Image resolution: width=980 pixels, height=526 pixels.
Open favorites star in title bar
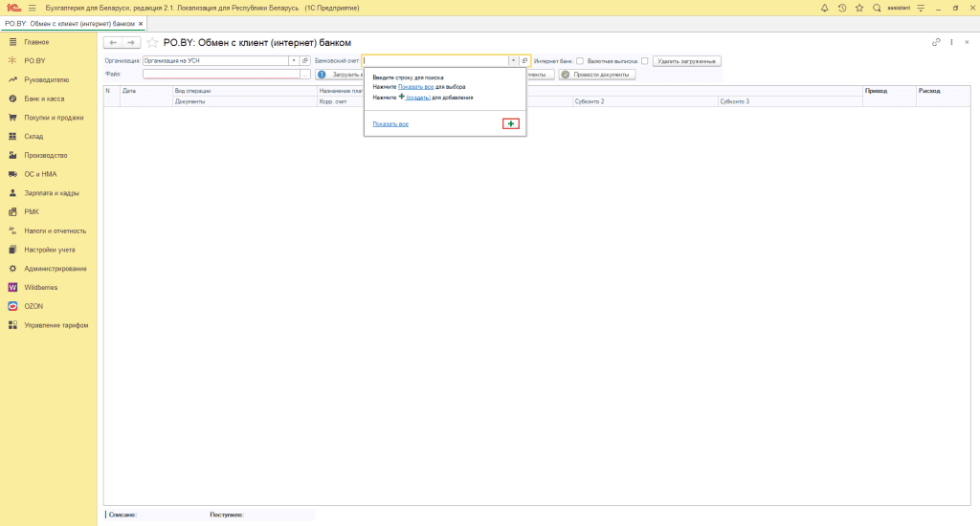859,8
